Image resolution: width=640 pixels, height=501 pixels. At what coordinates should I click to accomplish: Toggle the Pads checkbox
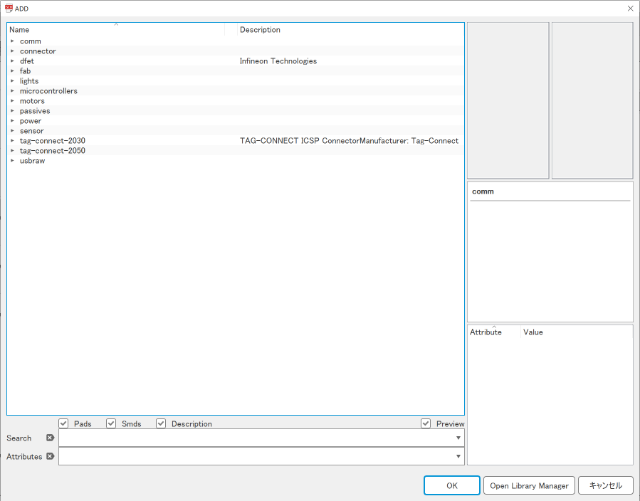tap(63, 423)
